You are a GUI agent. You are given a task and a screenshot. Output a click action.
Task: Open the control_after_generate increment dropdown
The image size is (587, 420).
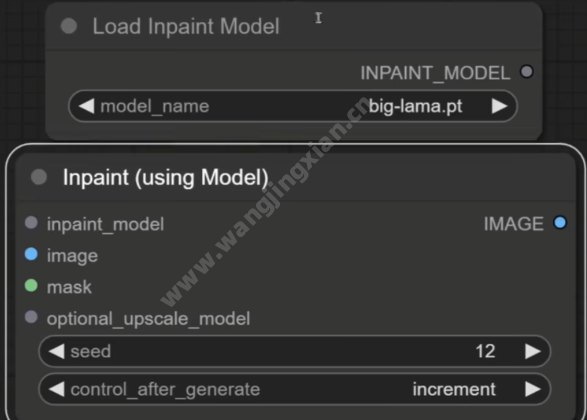click(295, 389)
